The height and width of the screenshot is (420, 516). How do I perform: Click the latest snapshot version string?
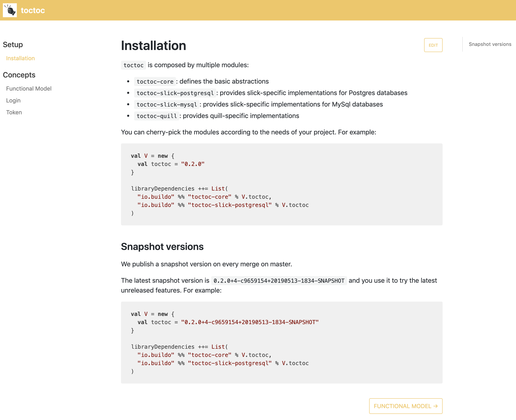[x=279, y=280]
